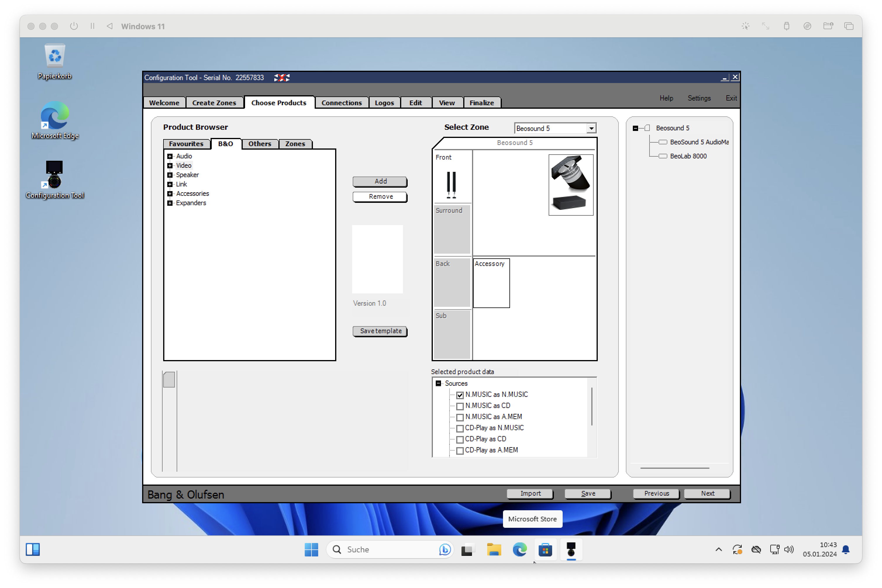Select the Others product browser tab
882x588 pixels.
pos(260,143)
